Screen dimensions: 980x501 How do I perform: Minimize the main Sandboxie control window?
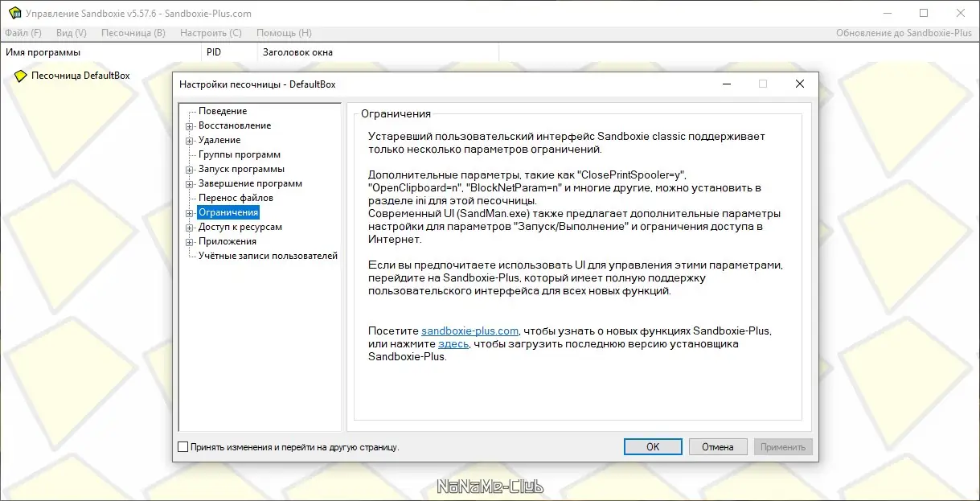pos(887,13)
